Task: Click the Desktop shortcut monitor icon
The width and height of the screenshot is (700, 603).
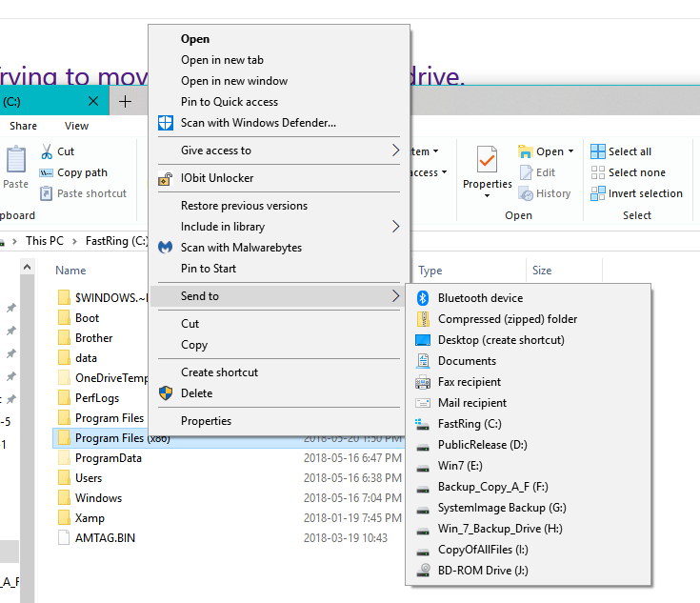Action: pos(423,340)
